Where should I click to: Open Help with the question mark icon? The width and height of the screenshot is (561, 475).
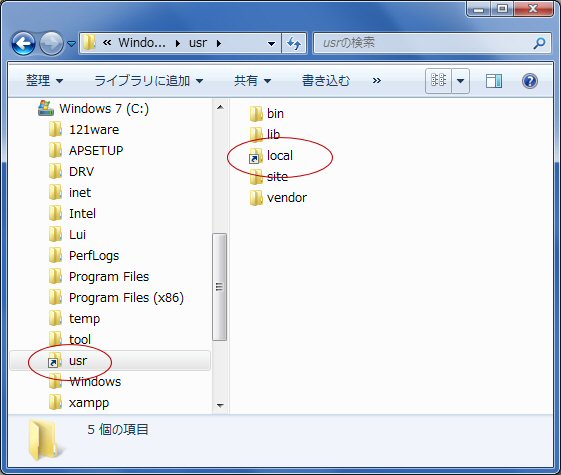(x=530, y=81)
